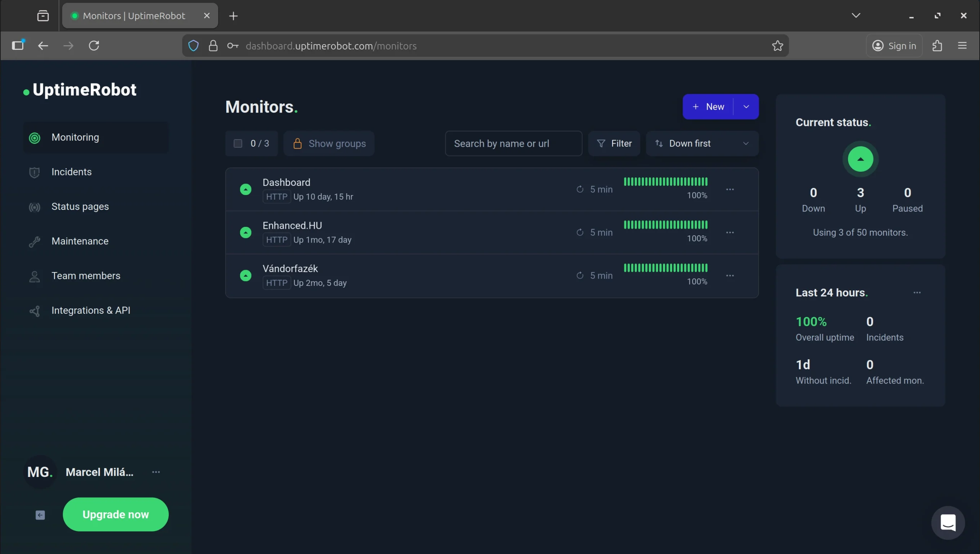The height and width of the screenshot is (554, 980).
Task: Expand the New monitor dropdown arrow
Action: pyautogui.click(x=746, y=107)
